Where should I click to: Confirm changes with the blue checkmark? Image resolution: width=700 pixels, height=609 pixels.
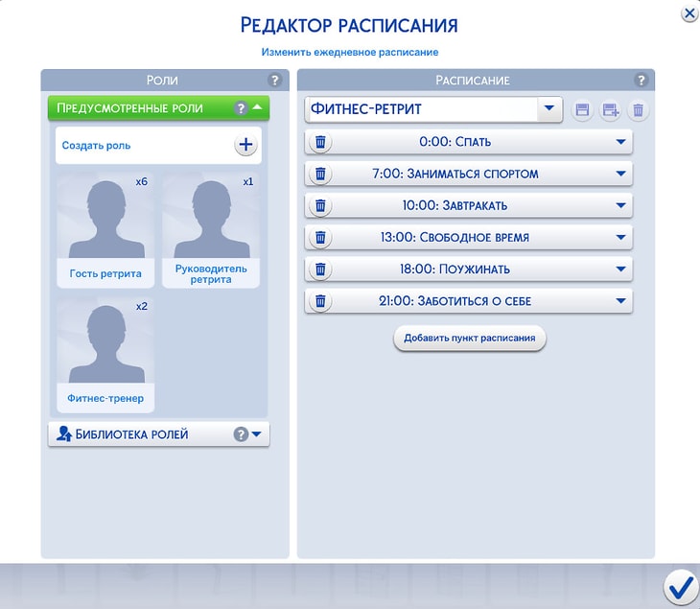click(681, 585)
